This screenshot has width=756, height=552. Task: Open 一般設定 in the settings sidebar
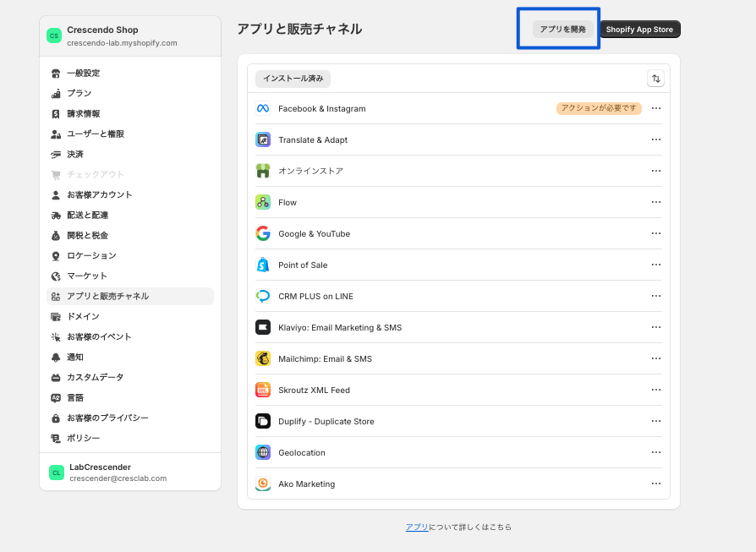tap(83, 74)
